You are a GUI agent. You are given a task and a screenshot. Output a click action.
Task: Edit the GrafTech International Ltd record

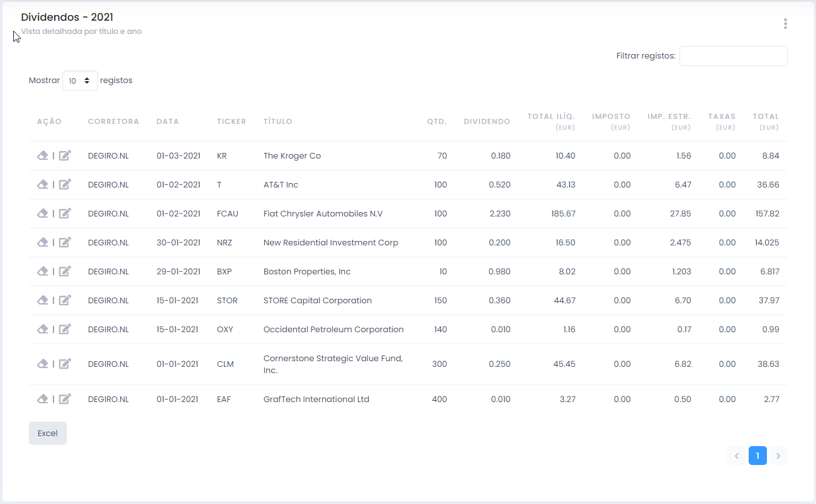pyautogui.click(x=65, y=399)
